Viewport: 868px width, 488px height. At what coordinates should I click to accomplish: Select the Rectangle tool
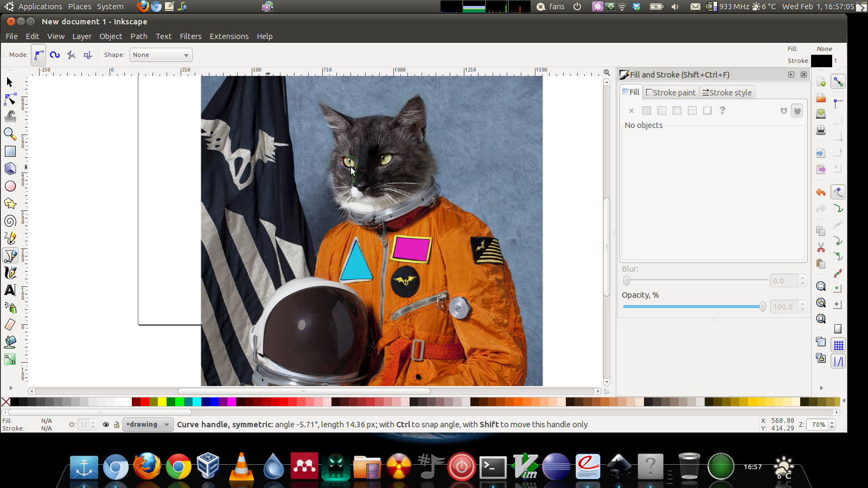coord(10,151)
